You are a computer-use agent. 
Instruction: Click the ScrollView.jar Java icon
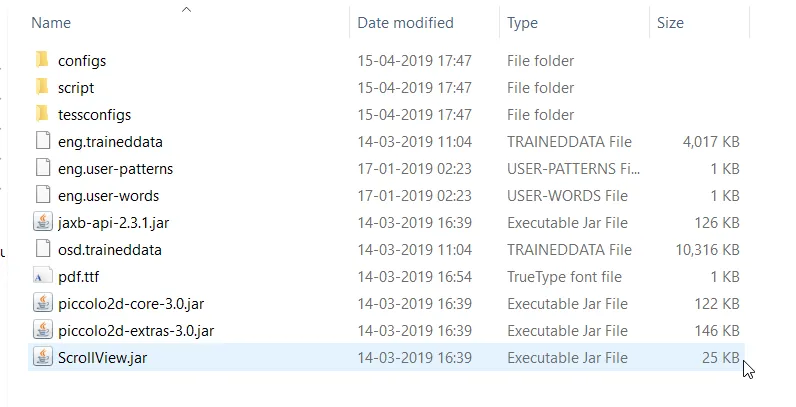pyautogui.click(x=42, y=357)
